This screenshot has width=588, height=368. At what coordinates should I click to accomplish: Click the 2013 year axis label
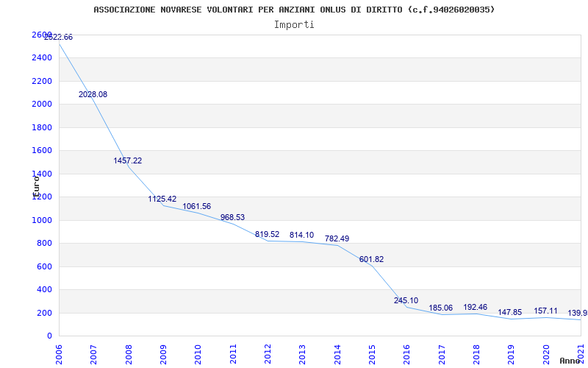[302, 355]
